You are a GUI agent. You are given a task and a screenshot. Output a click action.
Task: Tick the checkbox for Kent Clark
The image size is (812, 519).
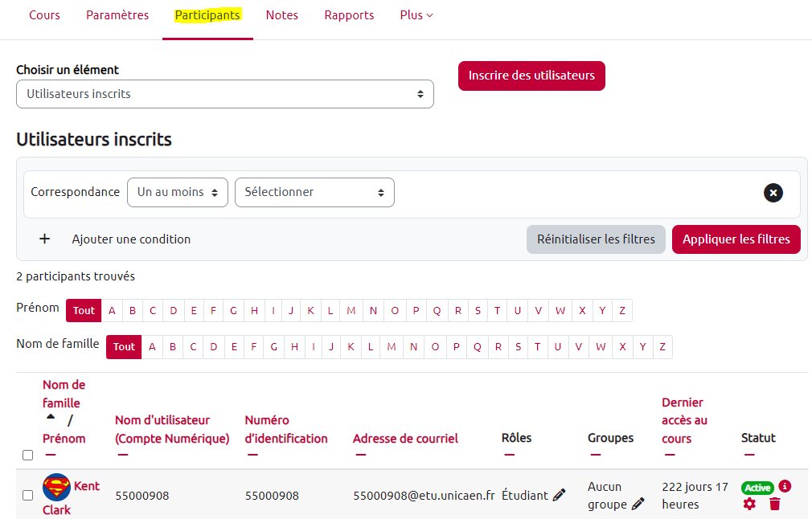(28, 495)
